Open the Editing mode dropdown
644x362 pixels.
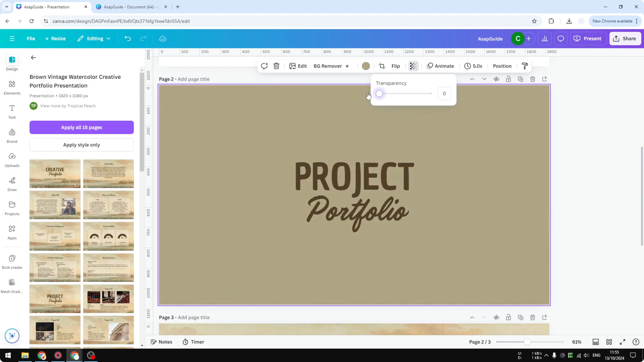click(x=94, y=38)
